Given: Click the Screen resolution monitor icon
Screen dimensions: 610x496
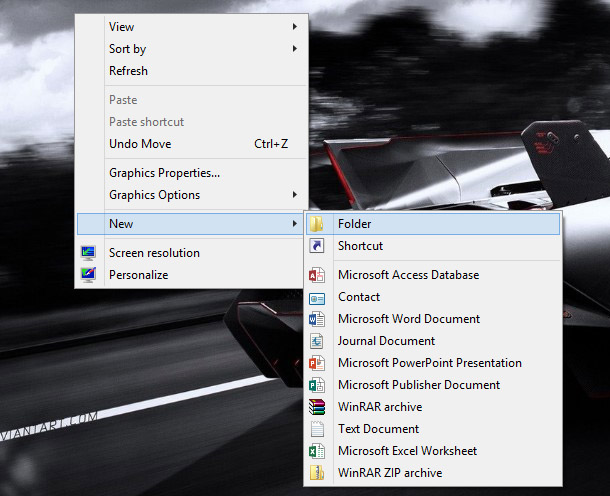Looking at the screenshot, I should tap(88, 253).
